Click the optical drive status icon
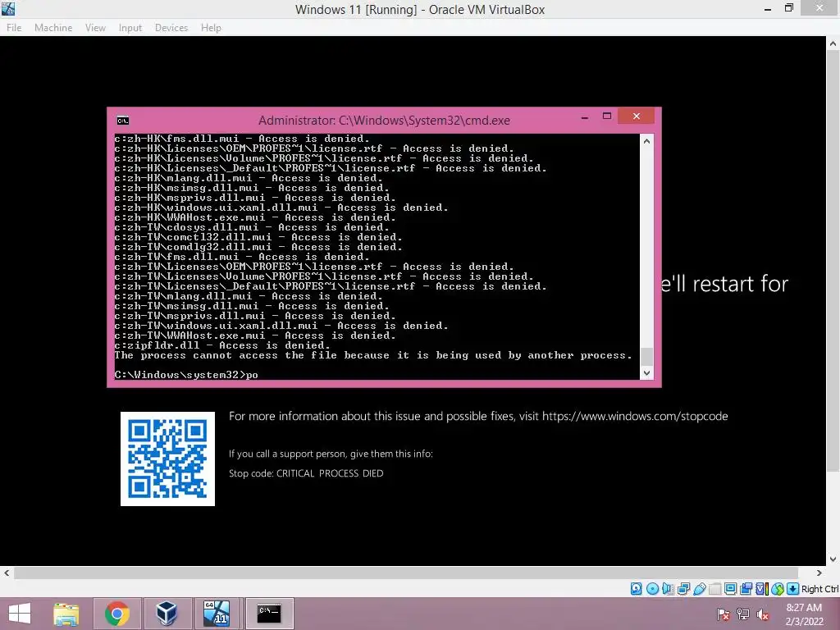The height and width of the screenshot is (630, 840). click(652, 589)
